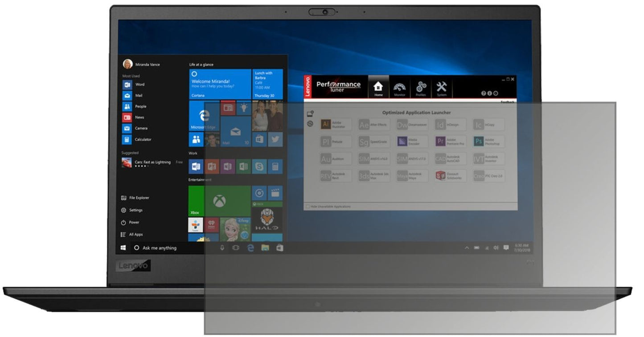This screenshot has height=337, width=644.
Task: Toggle Hide Unavailable Applications checkbox
Action: [307, 207]
